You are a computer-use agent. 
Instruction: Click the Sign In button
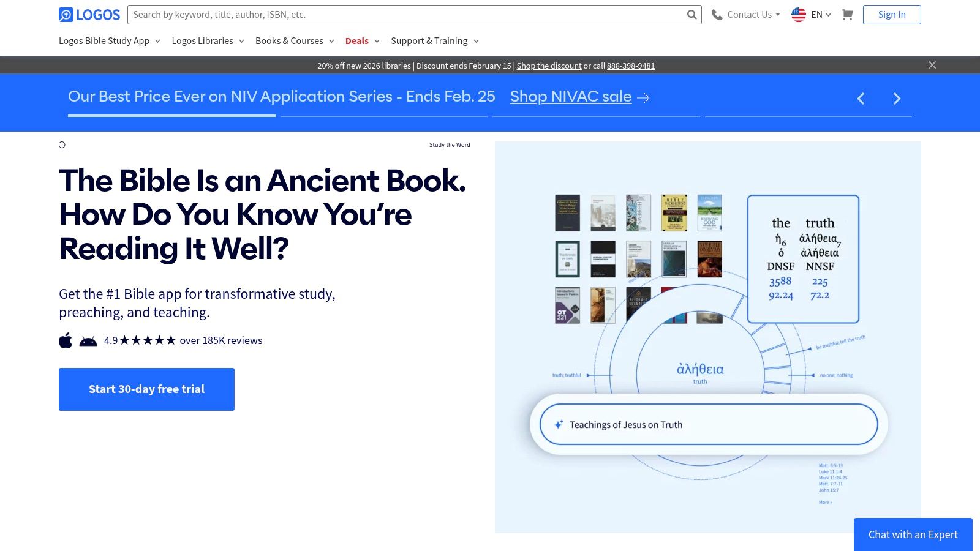892,14
